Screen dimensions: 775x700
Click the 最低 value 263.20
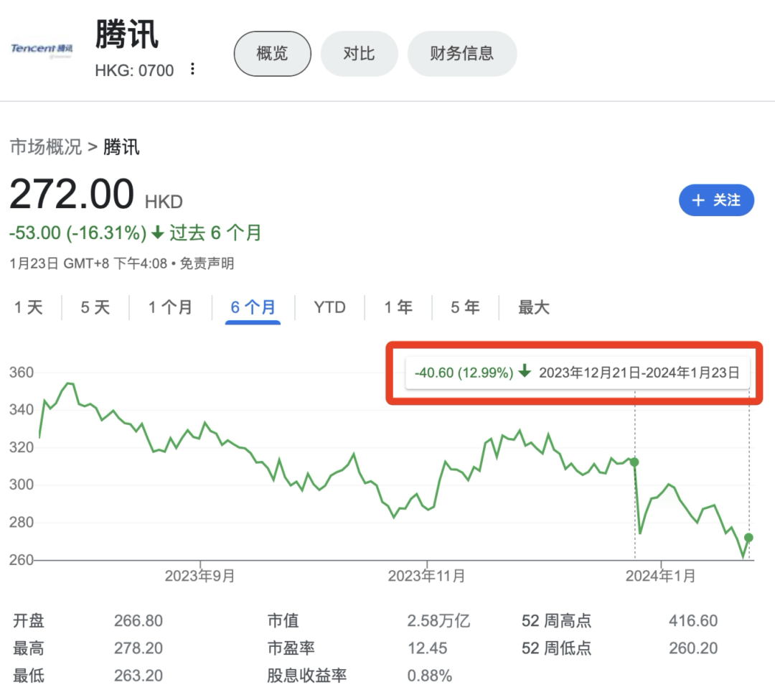[138, 676]
